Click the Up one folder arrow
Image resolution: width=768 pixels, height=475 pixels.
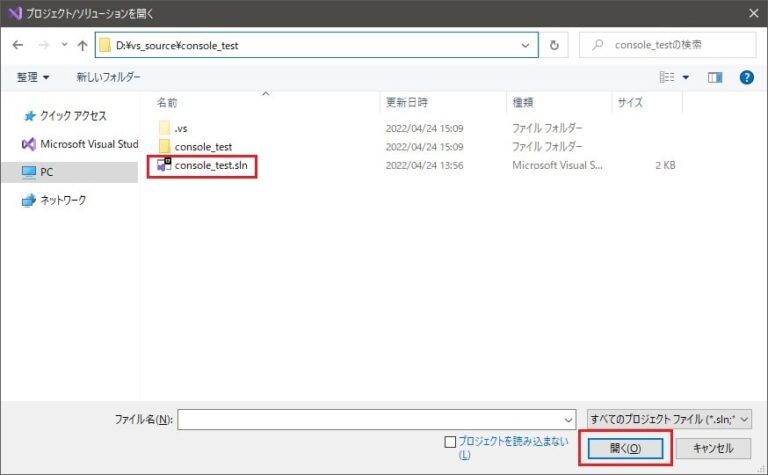coord(82,46)
